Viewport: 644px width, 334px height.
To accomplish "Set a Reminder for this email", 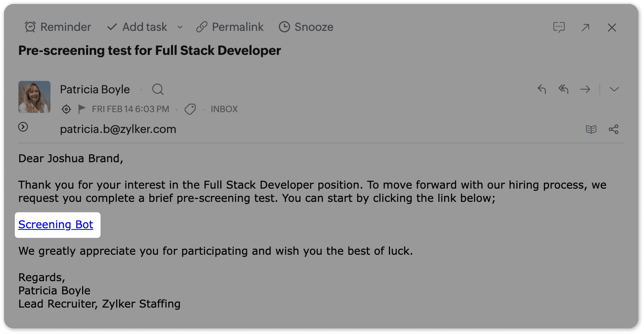I will [x=58, y=27].
